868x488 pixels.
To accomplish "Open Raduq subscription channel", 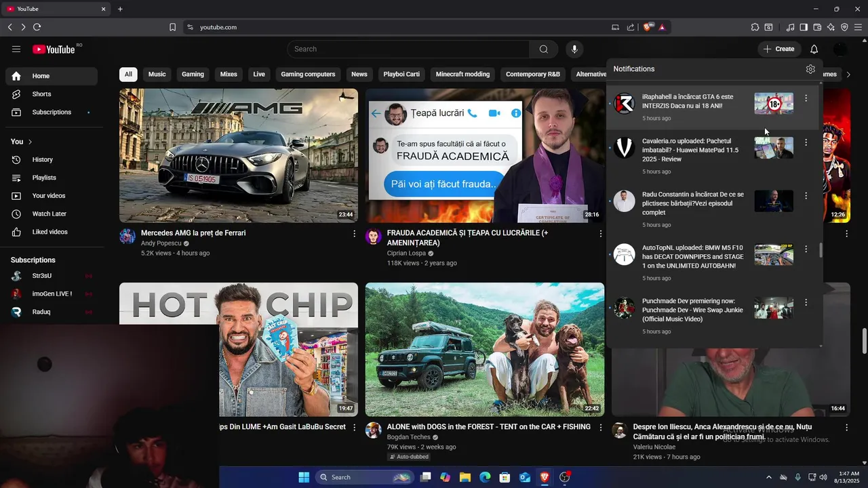I will 52,312.
